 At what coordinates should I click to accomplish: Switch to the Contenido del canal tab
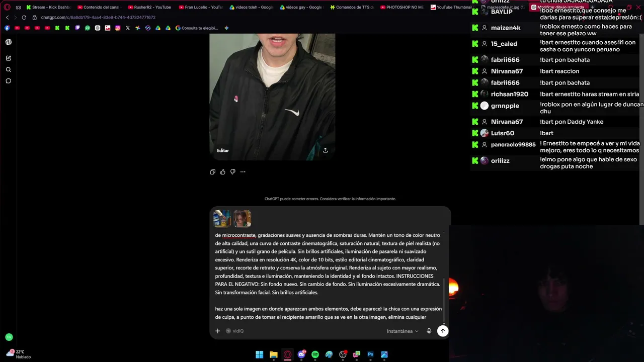(x=99, y=7)
